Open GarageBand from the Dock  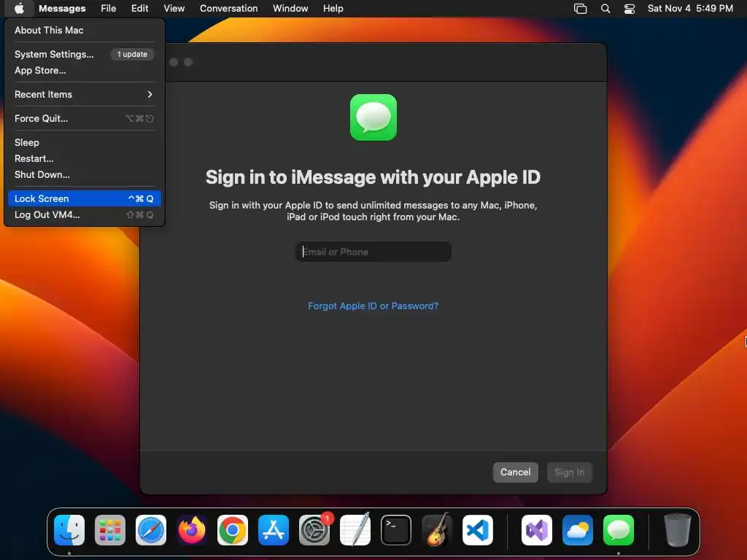coord(437,529)
